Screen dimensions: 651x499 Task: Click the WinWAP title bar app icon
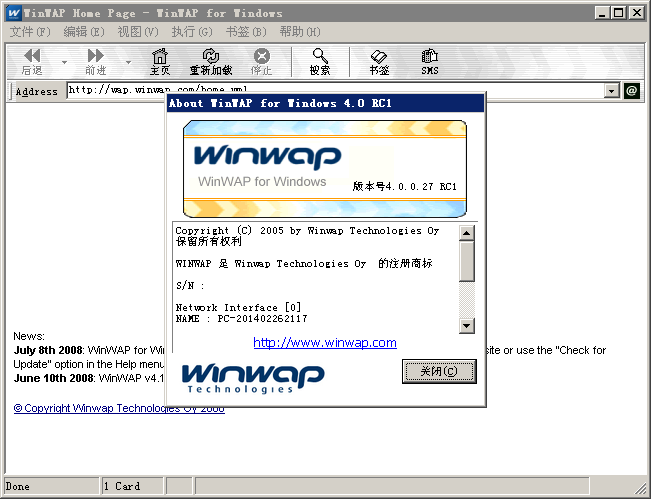click(14, 13)
